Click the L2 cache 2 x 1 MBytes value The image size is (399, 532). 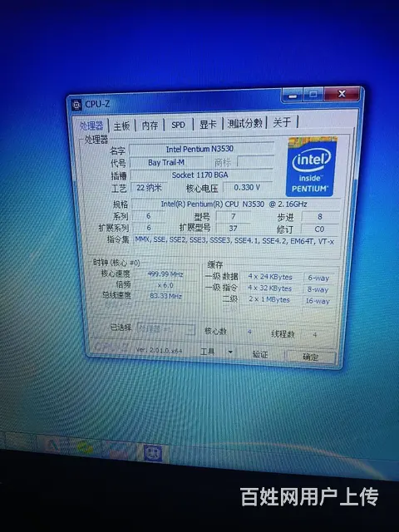click(270, 300)
